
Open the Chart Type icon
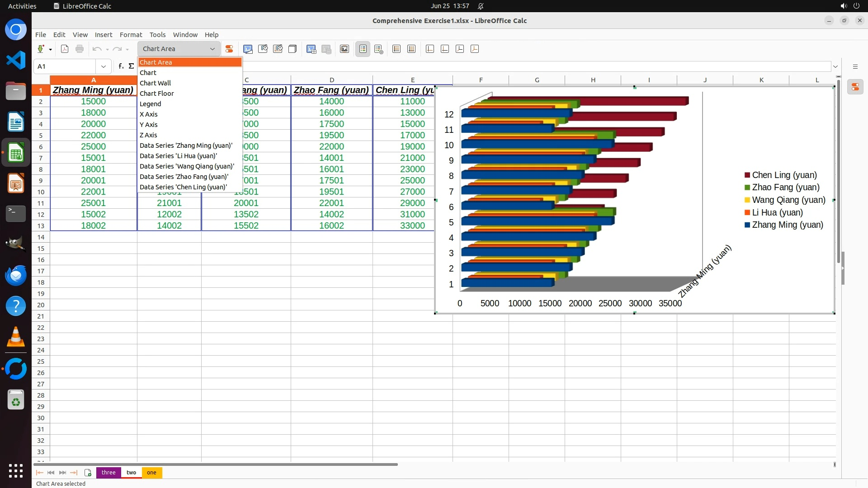[x=248, y=49]
